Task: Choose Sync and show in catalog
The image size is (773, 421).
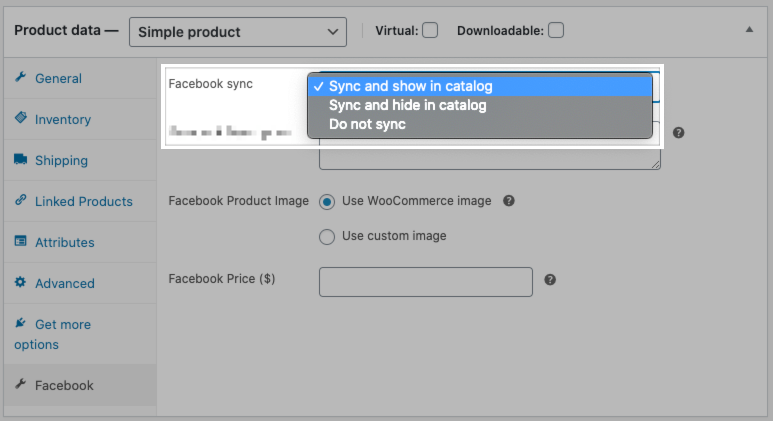Action: (480, 86)
